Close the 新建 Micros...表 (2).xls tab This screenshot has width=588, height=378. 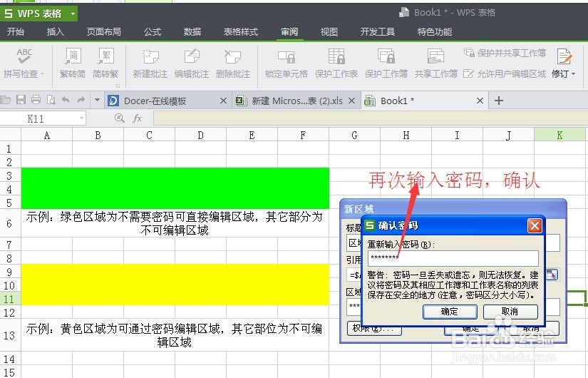coord(351,101)
